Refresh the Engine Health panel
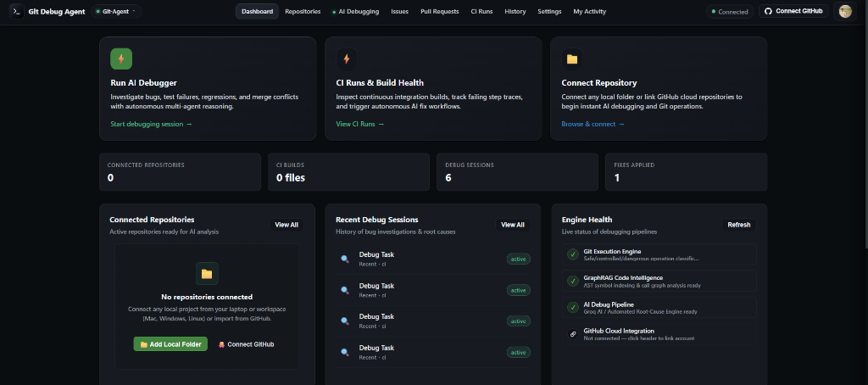Viewport: 868px width, 385px height. 739,225
